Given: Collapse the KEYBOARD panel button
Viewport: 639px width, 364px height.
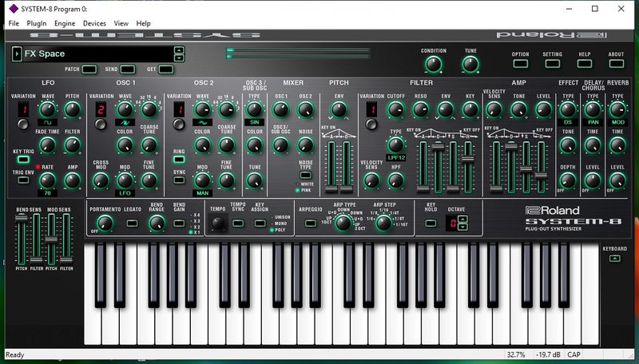Looking at the screenshot, I should [614, 259].
